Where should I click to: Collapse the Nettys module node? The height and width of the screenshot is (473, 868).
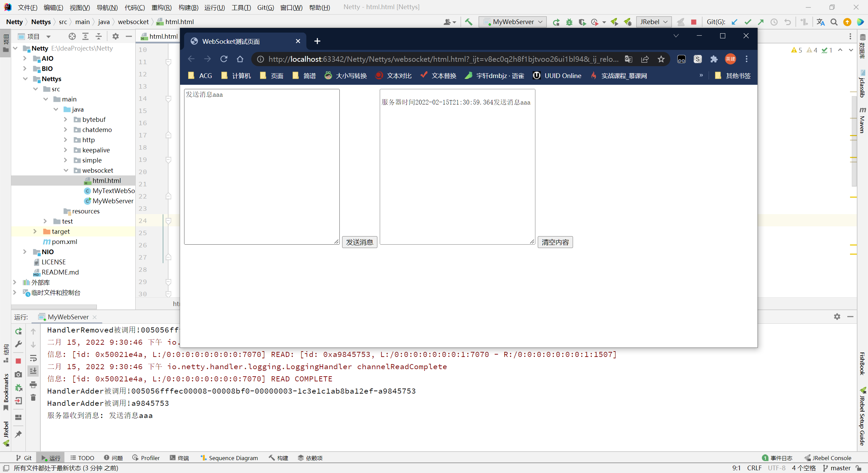25,79
